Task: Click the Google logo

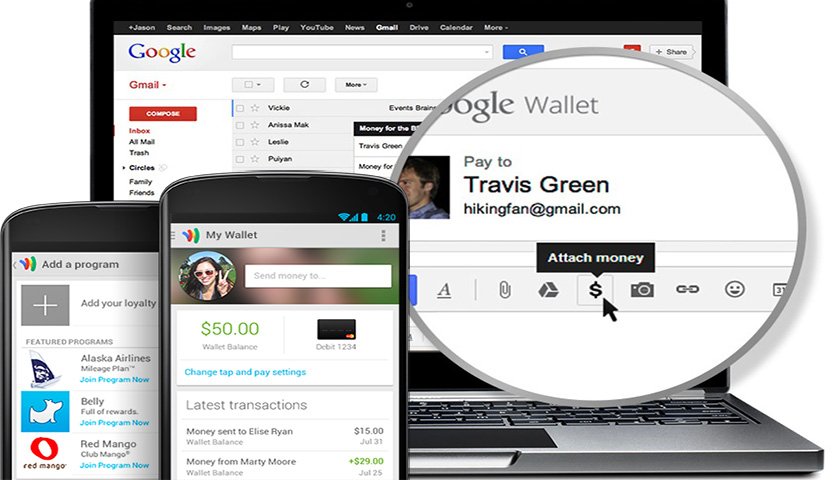Action: [162, 52]
